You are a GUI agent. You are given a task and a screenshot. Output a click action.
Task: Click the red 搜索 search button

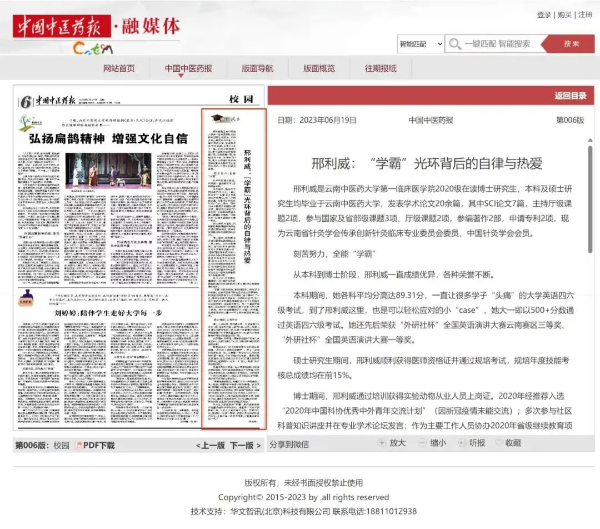pos(571,44)
